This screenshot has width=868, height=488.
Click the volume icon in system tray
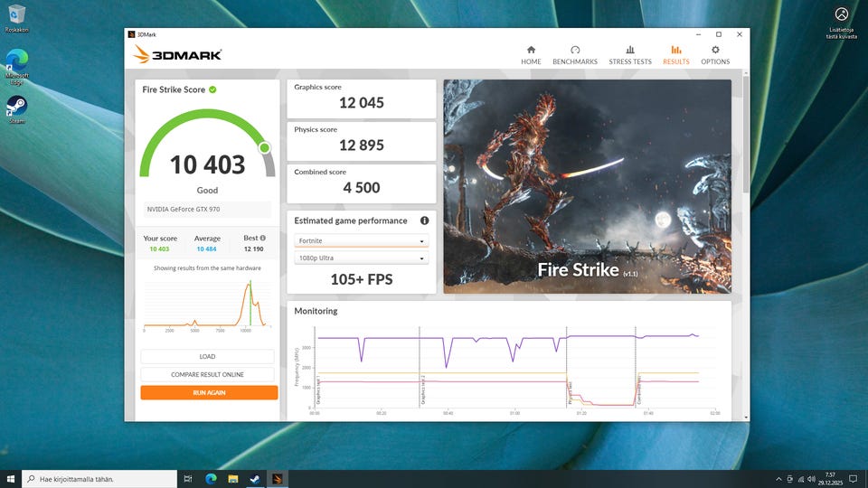pos(812,479)
